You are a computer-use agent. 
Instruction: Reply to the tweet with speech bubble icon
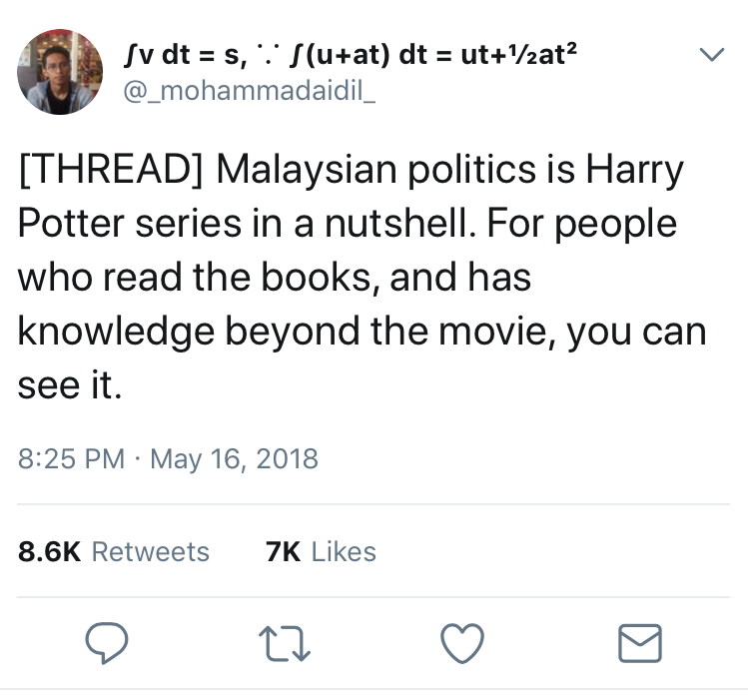[x=107, y=643]
